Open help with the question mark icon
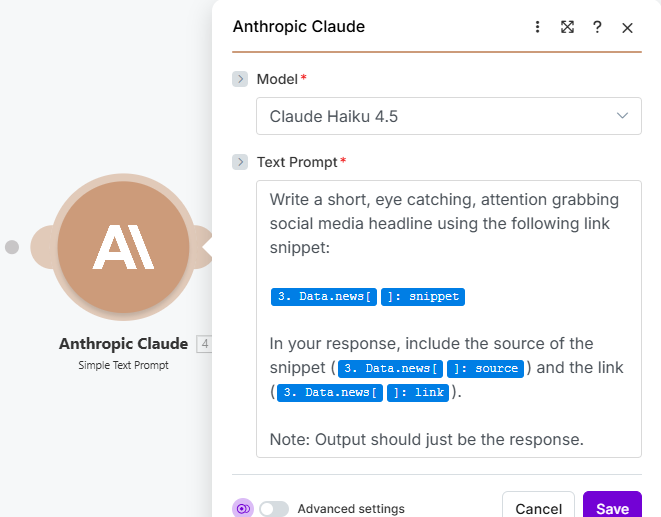Image resolution: width=661 pixels, height=517 pixels. (597, 27)
